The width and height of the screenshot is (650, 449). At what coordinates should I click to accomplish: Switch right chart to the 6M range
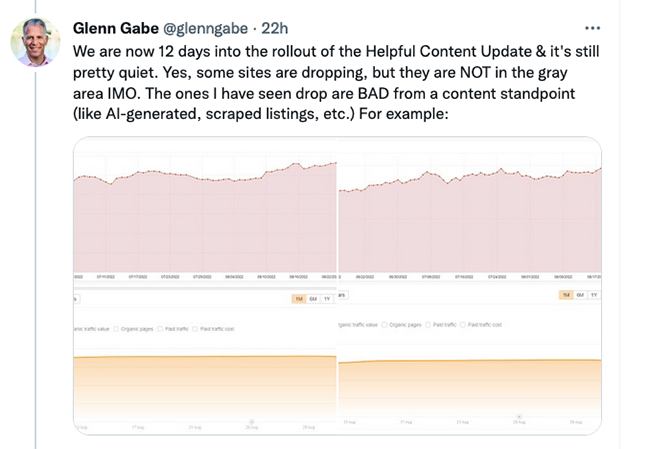click(580, 295)
